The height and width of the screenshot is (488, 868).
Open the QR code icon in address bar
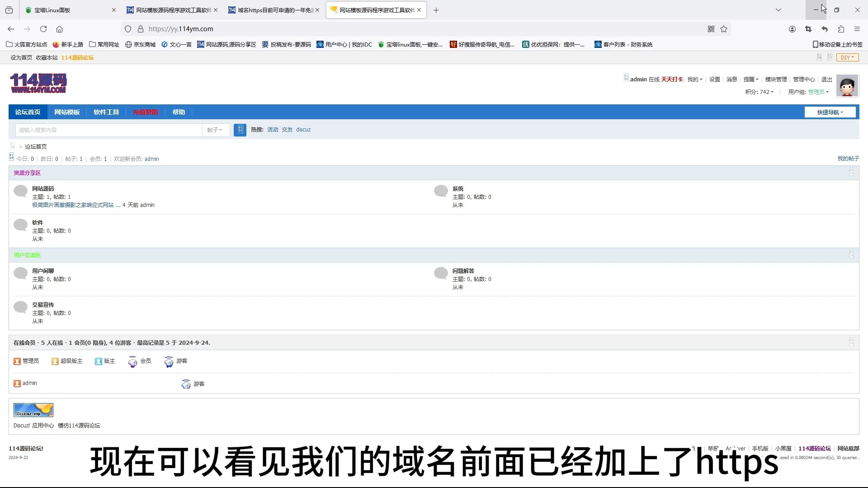[711, 29]
